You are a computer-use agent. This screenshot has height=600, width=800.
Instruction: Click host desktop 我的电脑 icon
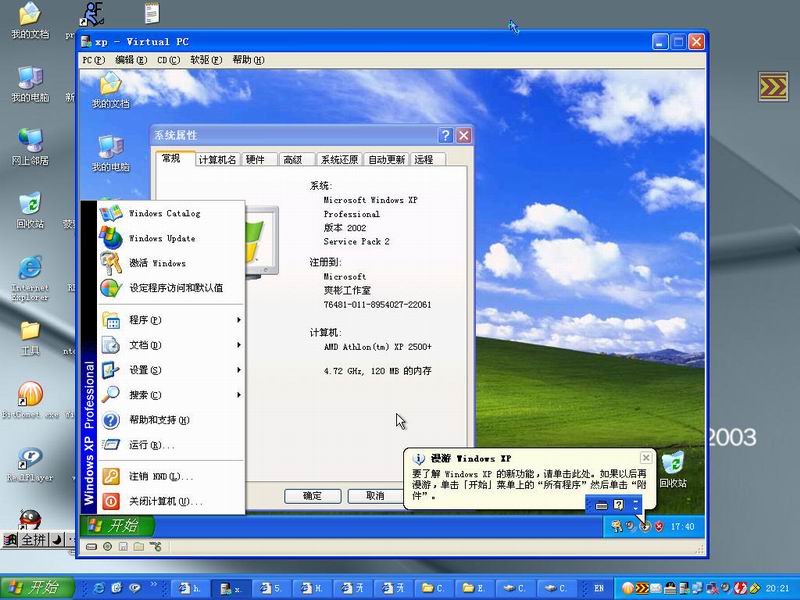pyautogui.click(x=30, y=84)
